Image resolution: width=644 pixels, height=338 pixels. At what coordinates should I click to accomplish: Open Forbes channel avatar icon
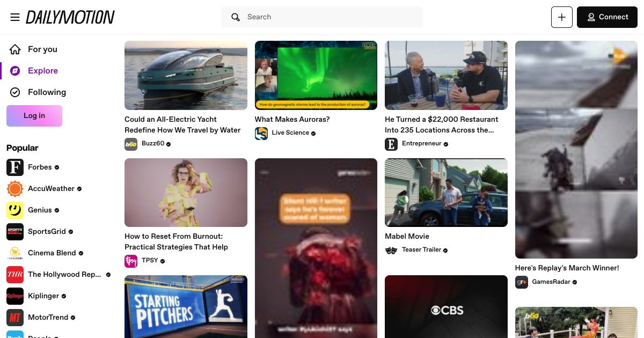pos(15,167)
